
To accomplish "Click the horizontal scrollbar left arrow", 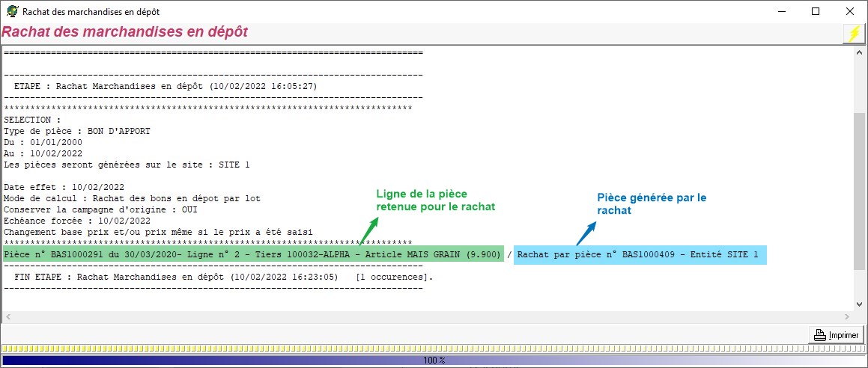I will (x=7, y=317).
